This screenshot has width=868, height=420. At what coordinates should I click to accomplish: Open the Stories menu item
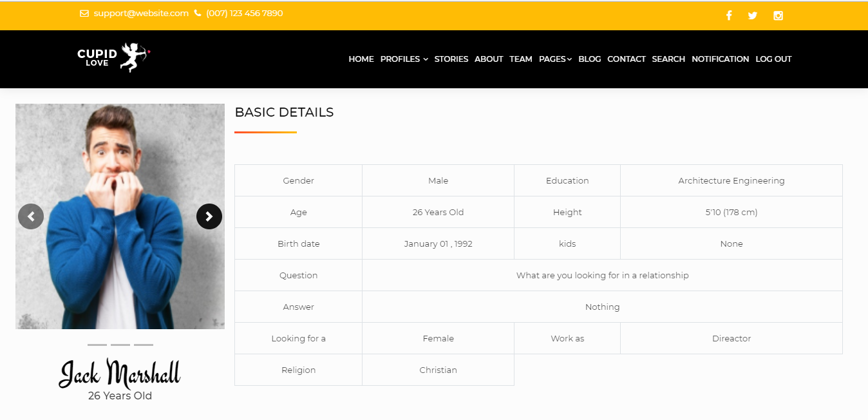pyautogui.click(x=451, y=59)
